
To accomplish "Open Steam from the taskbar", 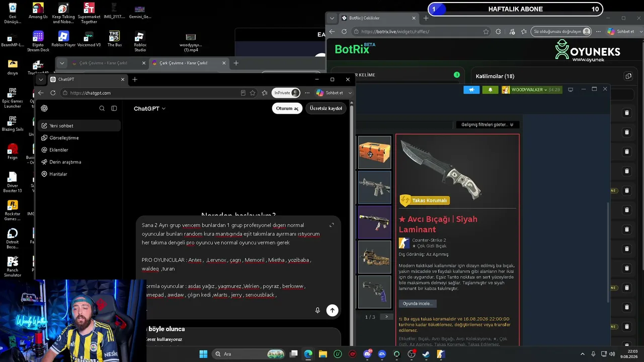I will pyautogui.click(x=426, y=354).
